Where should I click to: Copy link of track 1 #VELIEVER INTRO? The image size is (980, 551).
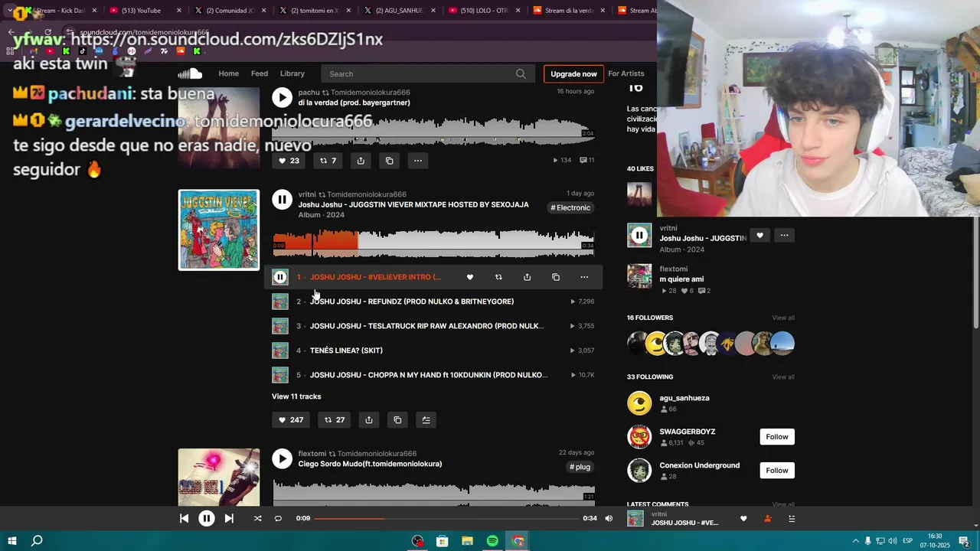click(556, 277)
